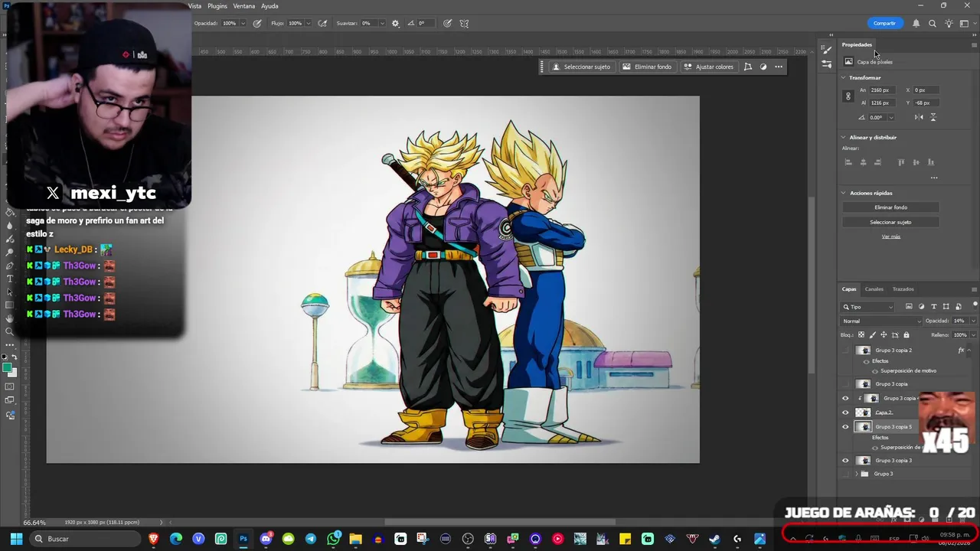980x551 pixels.
Task: Open brush settings panel icon in side strip
Action: pos(826,50)
